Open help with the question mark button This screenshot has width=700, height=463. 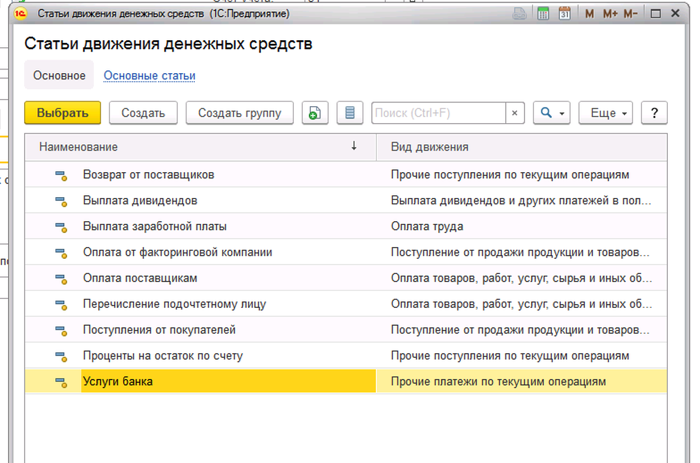coord(654,113)
